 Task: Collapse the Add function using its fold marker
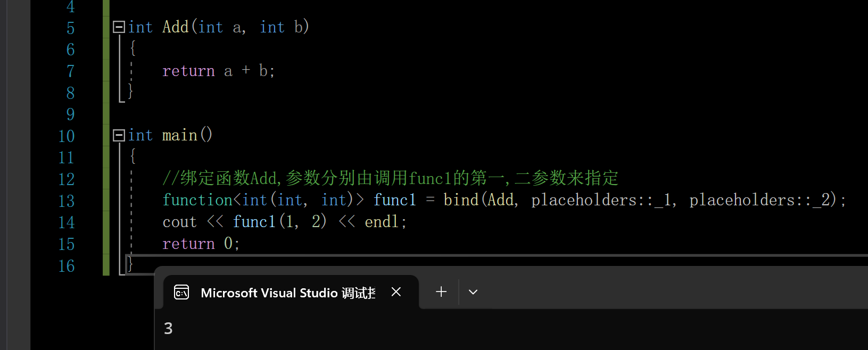(118, 27)
